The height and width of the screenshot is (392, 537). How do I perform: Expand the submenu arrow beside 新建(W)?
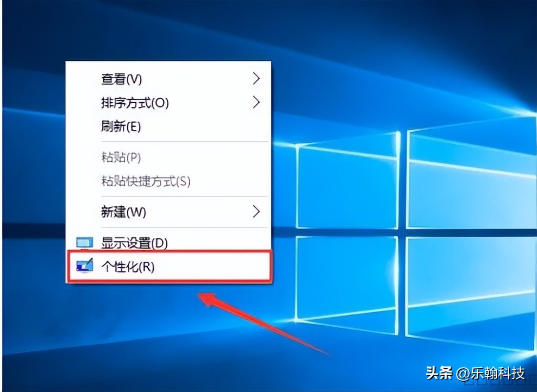point(256,212)
